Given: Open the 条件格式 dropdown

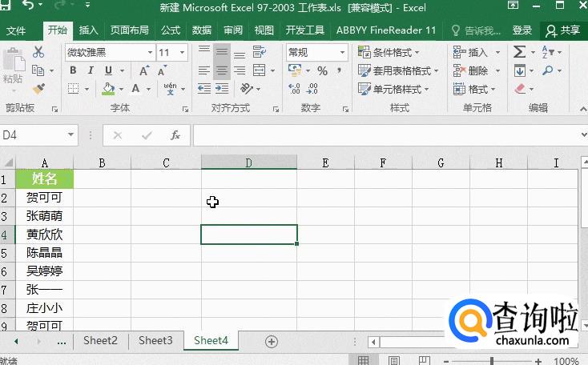Looking at the screenshot, I should point(397,52).
